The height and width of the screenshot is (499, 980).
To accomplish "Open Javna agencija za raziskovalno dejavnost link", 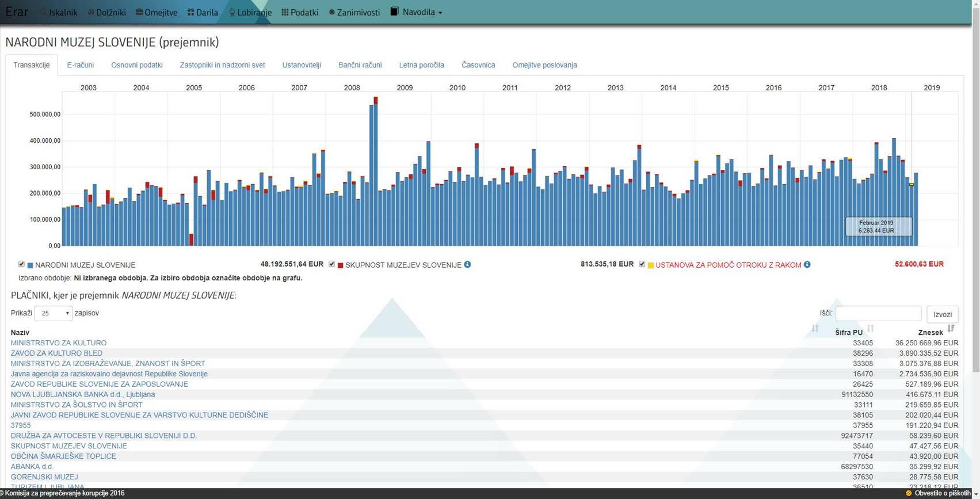I will (109, 374).
